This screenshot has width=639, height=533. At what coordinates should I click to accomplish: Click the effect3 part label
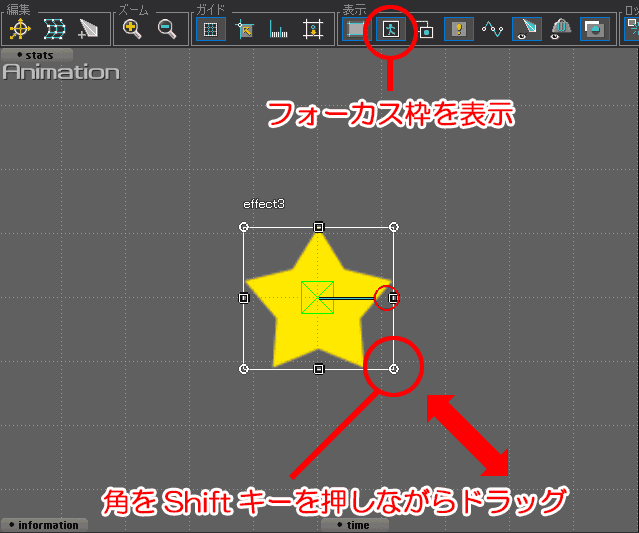(264, 204)
